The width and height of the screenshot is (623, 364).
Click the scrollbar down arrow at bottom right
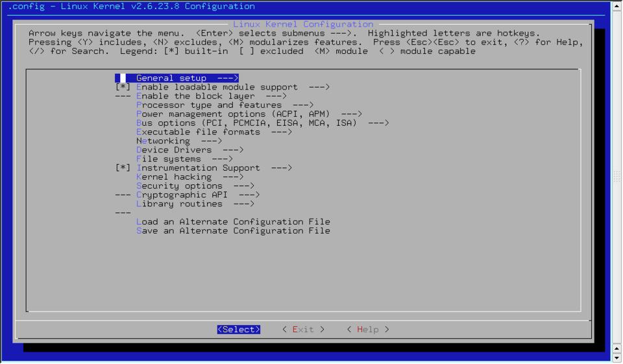(617, 358)
